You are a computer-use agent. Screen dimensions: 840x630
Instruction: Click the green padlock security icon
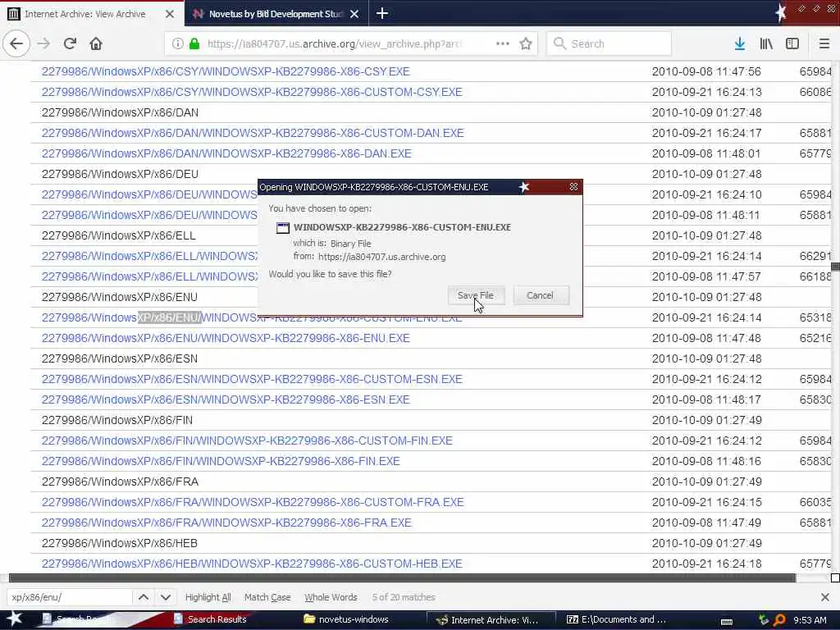(x=194, y=44)
